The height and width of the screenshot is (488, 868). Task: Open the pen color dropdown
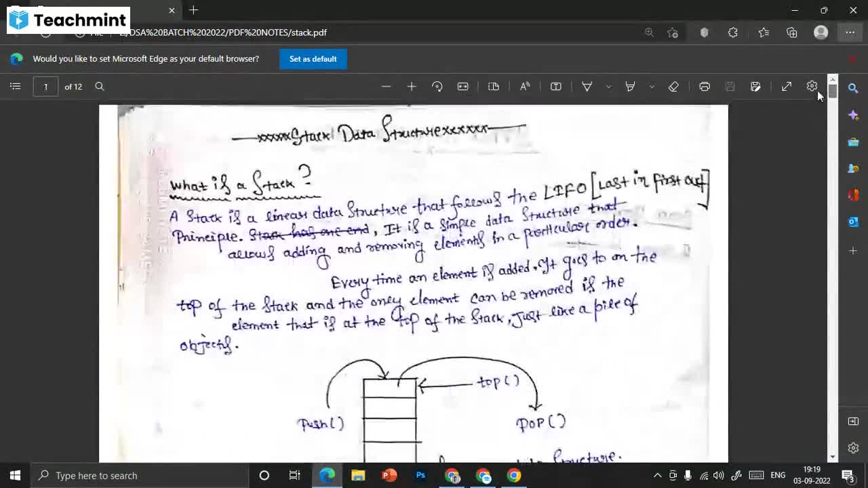click(x=608, y=86)
